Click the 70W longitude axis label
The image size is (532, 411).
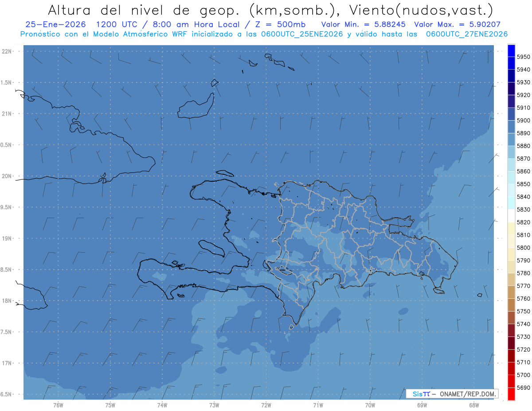[370, 405]
